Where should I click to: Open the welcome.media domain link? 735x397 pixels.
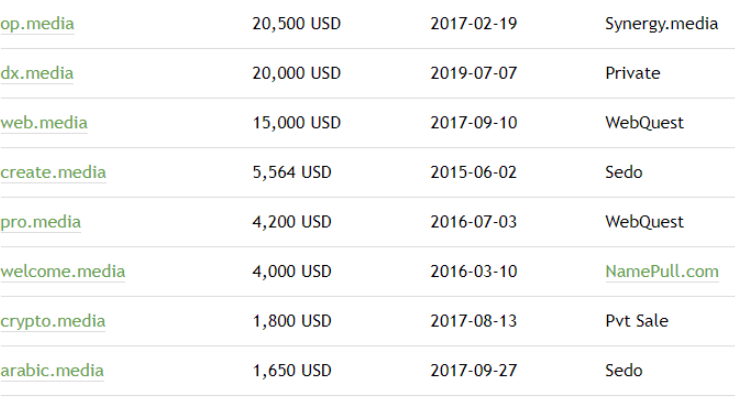[x=62, y=271]
